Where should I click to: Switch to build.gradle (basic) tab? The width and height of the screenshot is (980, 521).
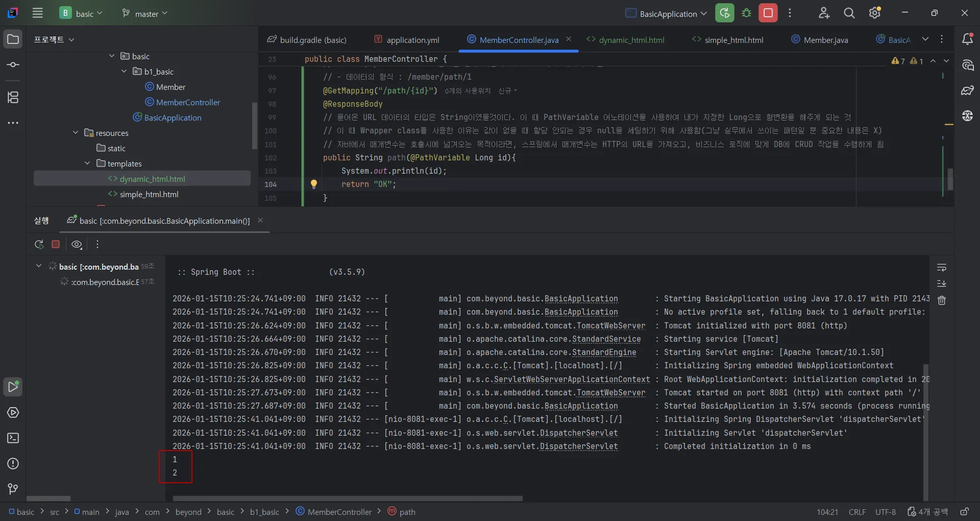(x=307, y=40)
